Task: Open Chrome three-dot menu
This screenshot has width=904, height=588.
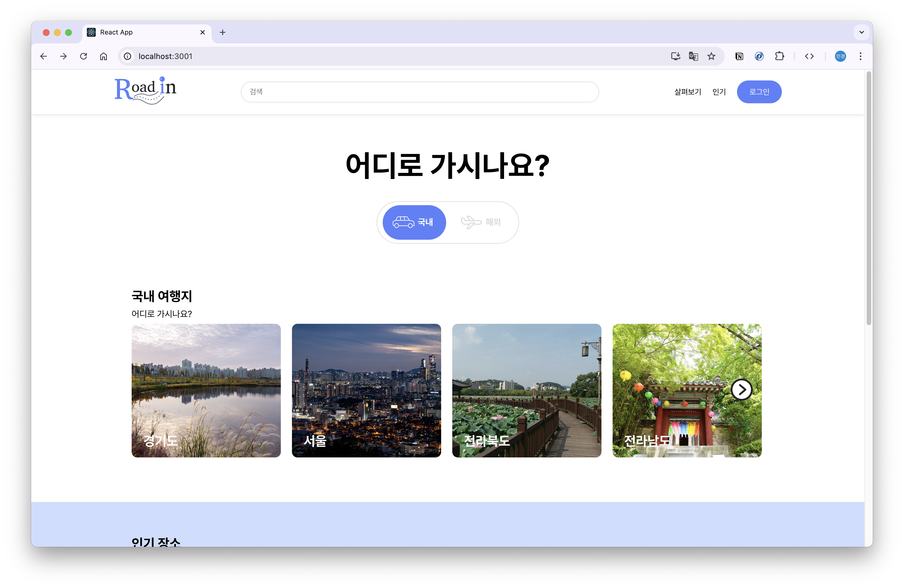Action: (x=860, y=56)
